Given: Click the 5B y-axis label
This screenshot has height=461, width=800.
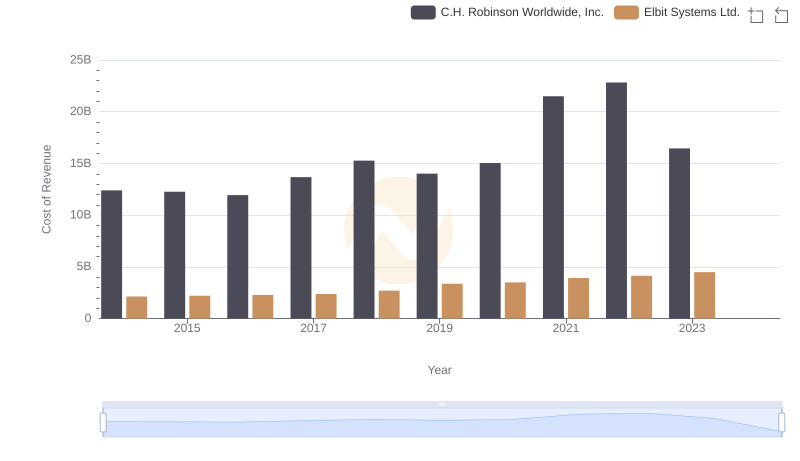Looking at the screenshot, I should [84, 266].
